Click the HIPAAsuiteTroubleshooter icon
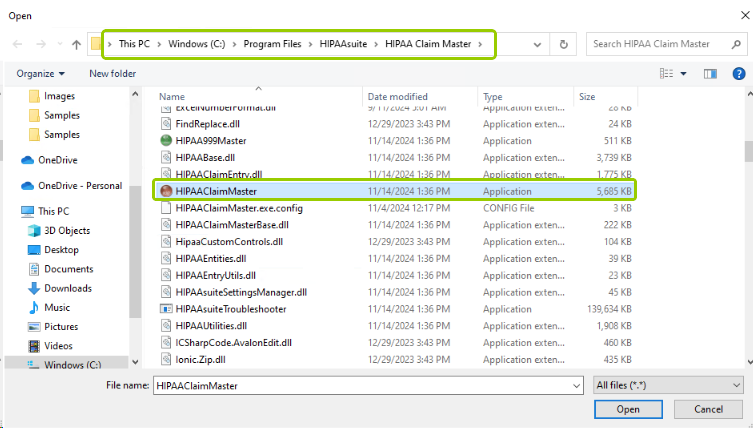Image resolution: width=753 pixels, height=428 pixels. [166, 309]
